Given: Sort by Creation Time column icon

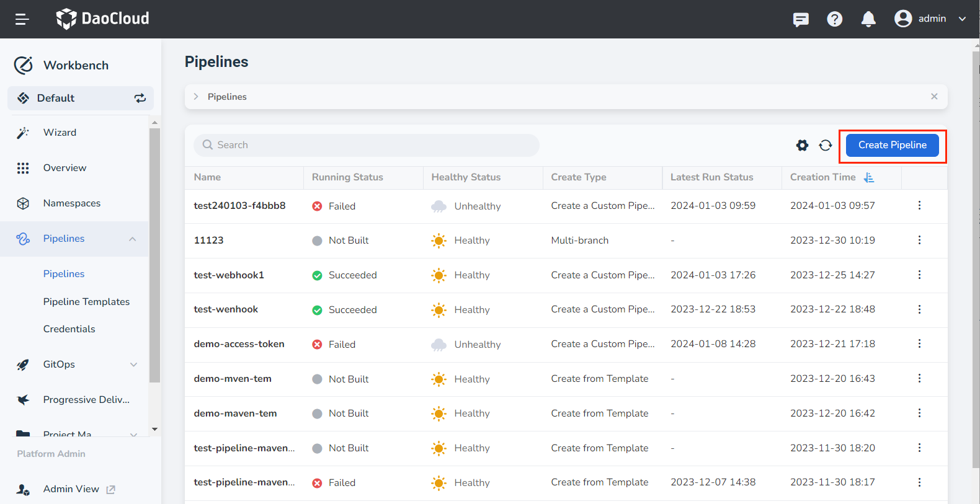Looking at the screenshot, I should pyautogui.click(x=869, y=177).
